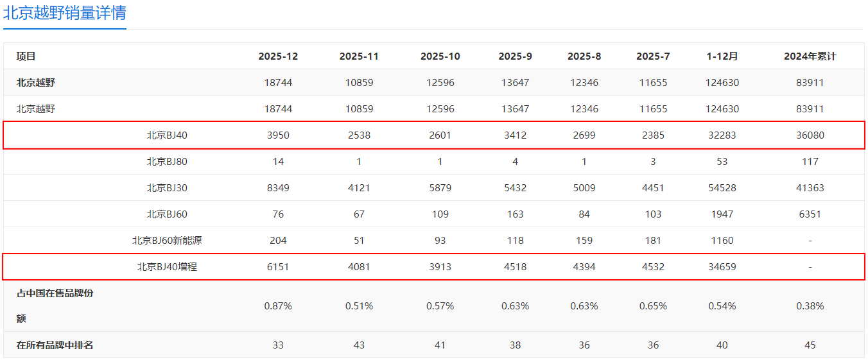The image size is (868, 362).
Task: Select the 34659 yearly total cell
Action: [x=722, y=267]
